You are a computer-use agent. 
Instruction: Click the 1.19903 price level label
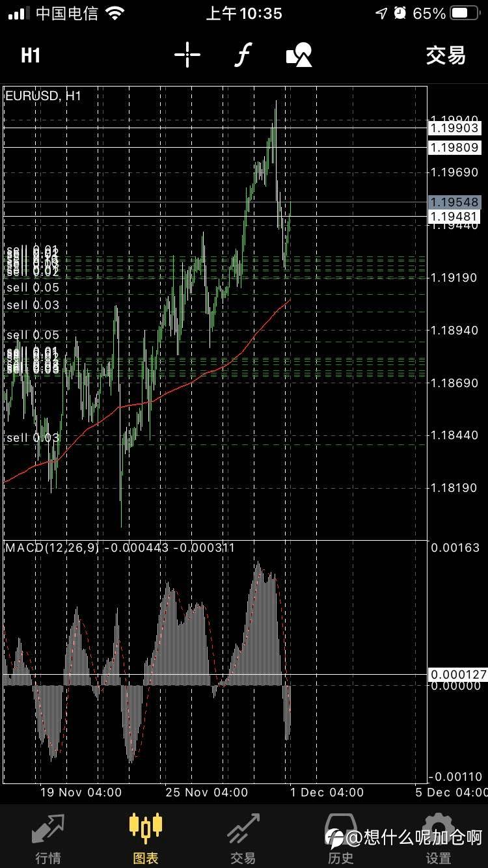coord(454,128)
